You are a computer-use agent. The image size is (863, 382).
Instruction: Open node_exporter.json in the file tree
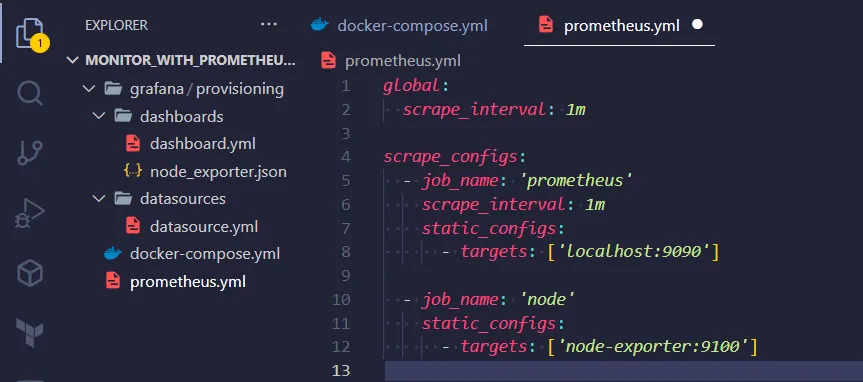tap(219, 172)
